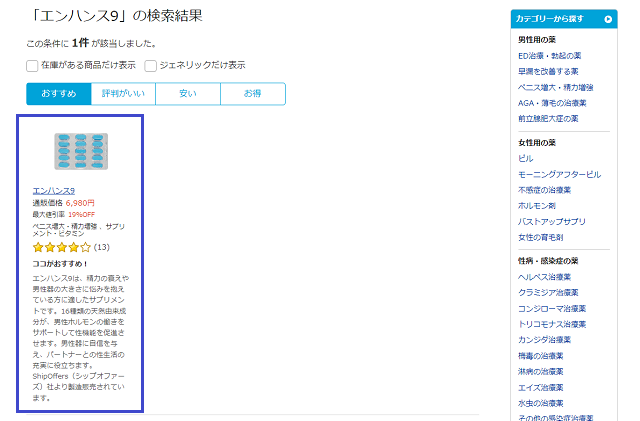
Task: Open the カテゴリーから探す header
Action: pyautogui.click(x=564, y=19)
